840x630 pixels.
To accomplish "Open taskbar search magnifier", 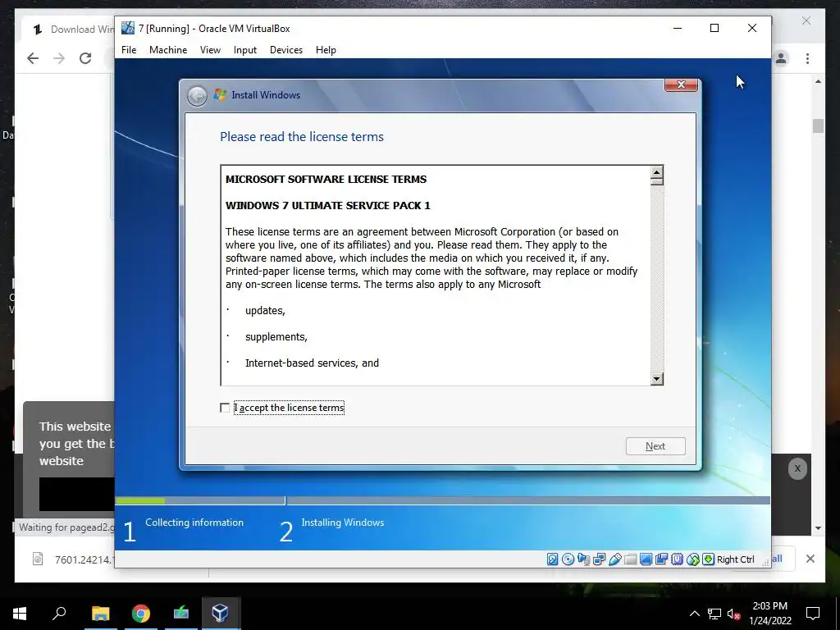I will pos(59,614).
